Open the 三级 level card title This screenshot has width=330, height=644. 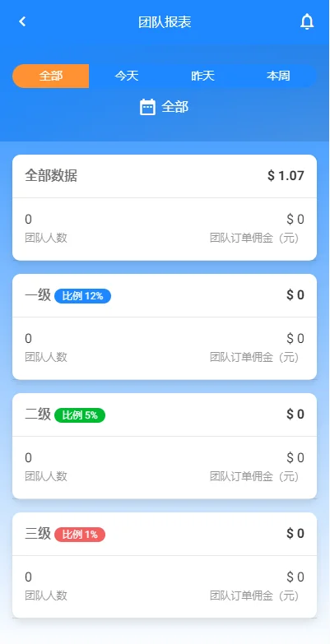point(38,534)
